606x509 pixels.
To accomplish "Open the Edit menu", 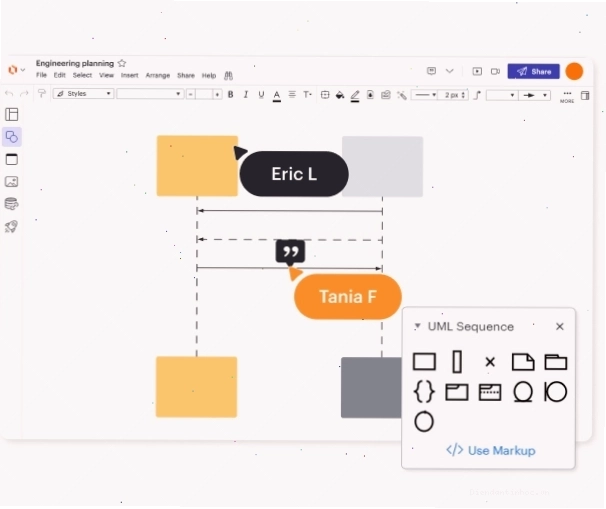I will 60,75.
